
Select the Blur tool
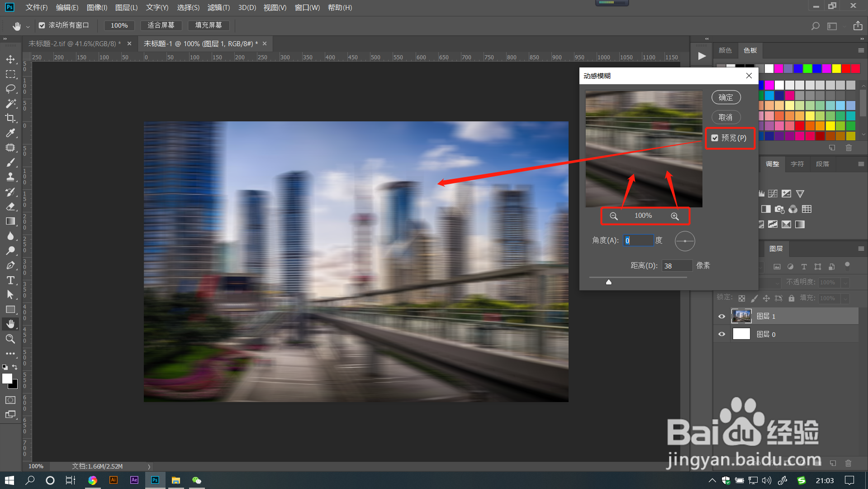10,236
